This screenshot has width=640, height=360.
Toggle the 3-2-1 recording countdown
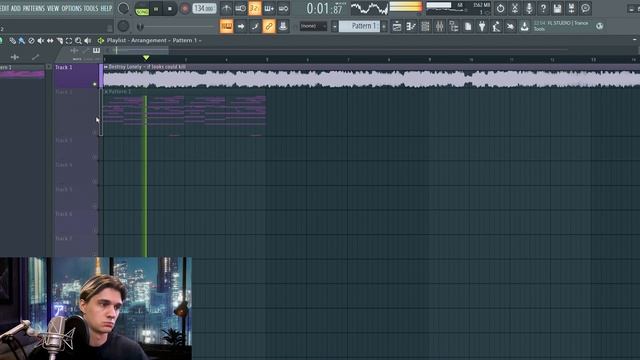click(x=255, y=8)
